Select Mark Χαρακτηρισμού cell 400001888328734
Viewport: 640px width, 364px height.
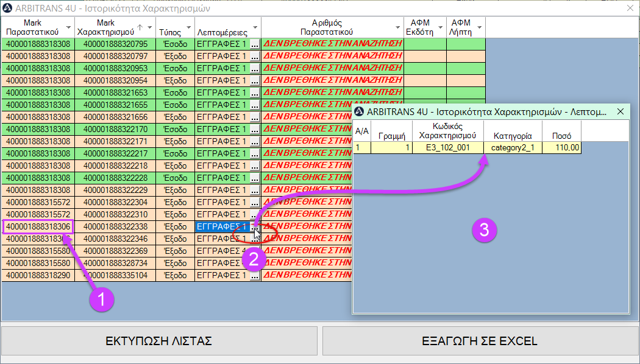(115, 264)
